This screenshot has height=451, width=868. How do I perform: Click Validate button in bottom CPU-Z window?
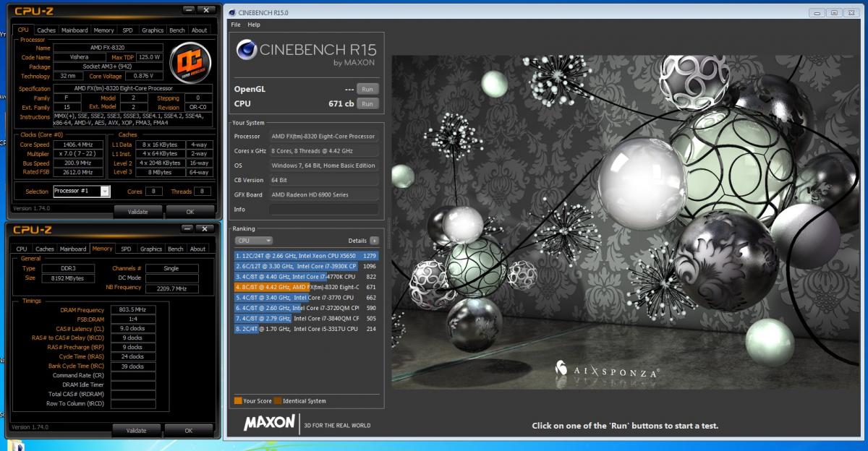137,430
